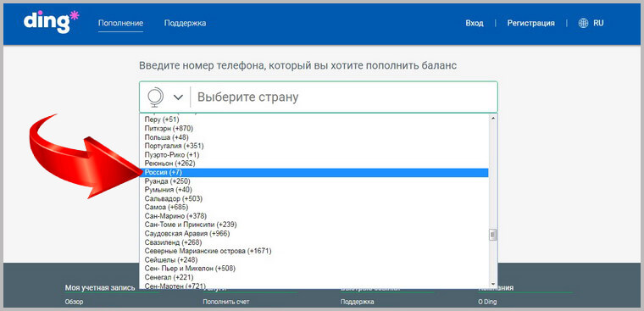Select Северные Марианские острова (+1671)
The width and height of the screenshot is (644, 311).
pyautogui.click(x=314, y=251)
